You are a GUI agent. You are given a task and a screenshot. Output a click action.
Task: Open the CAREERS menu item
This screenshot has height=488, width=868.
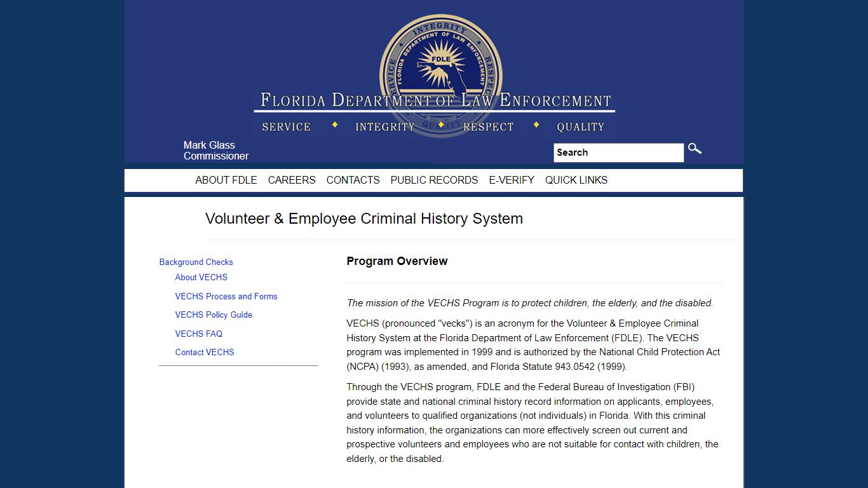pyautogui.click(x=292, y=180)
